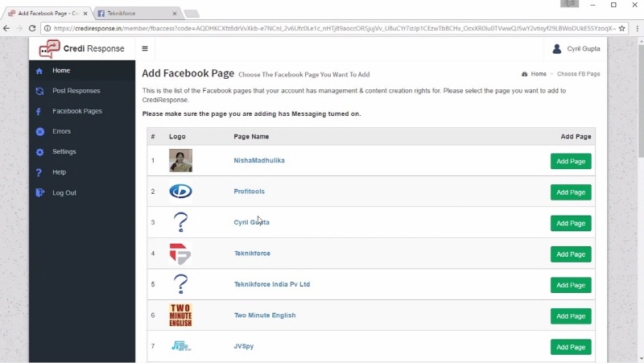Image resolution: width=644 pixels, height=363 pixels.
Task: Click the 'Choose FB Page' breadcrumb text
Action: (x=578, y=74)
